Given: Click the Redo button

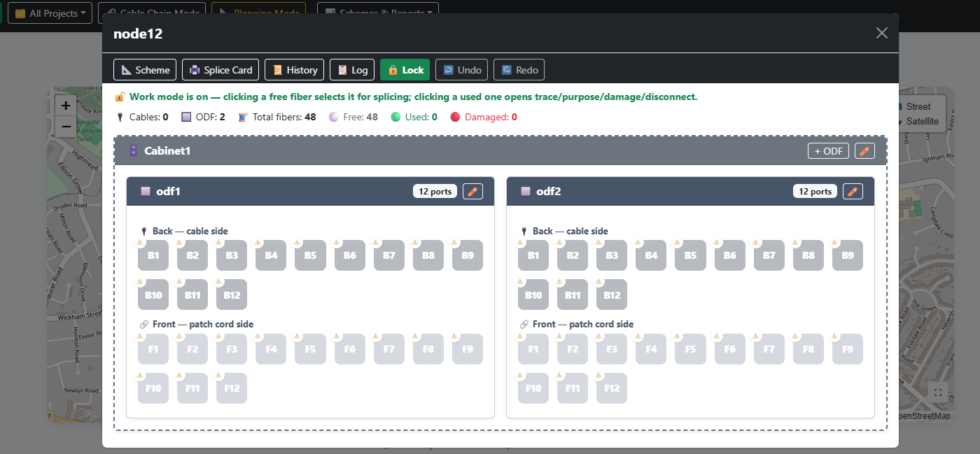Looking at the screenshot, I should pos(519,70).
